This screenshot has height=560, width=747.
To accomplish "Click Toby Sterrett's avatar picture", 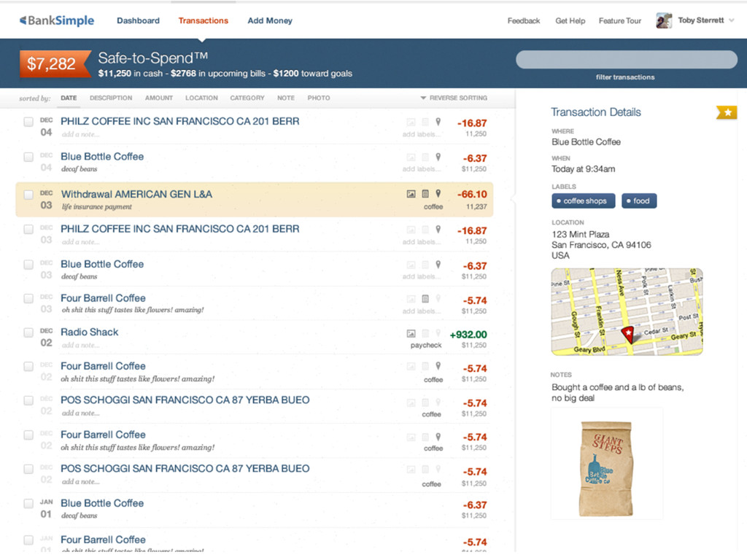I will point(664,20).
